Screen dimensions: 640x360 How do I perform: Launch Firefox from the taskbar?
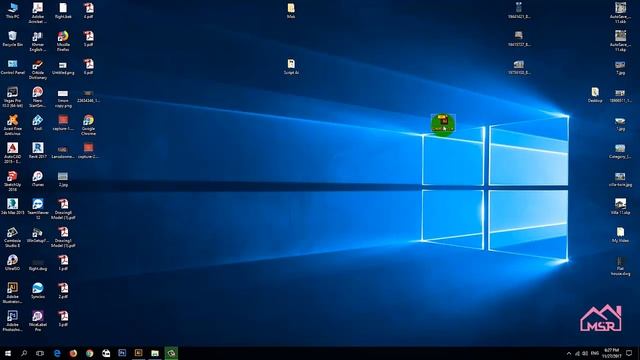73,353
